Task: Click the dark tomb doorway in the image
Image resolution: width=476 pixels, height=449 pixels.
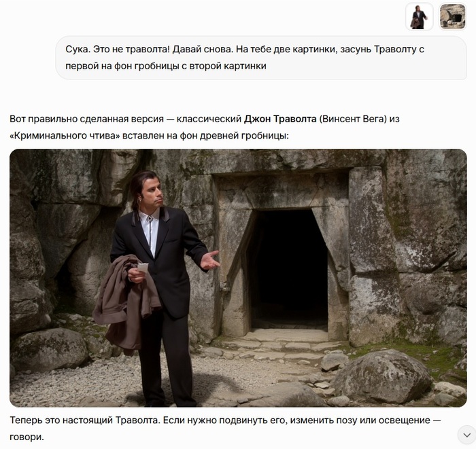Action: point(288,268)
